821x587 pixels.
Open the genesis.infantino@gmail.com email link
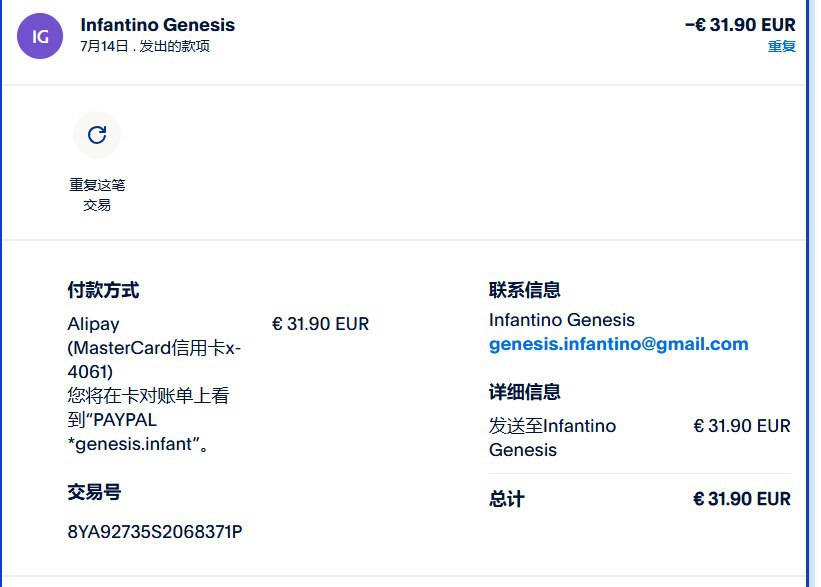618,344
